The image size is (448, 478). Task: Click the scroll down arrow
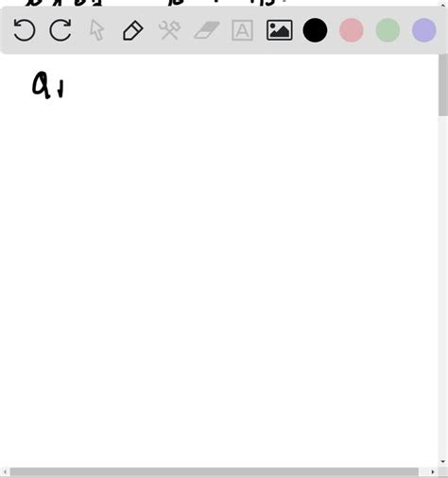[x=443, y=462]
